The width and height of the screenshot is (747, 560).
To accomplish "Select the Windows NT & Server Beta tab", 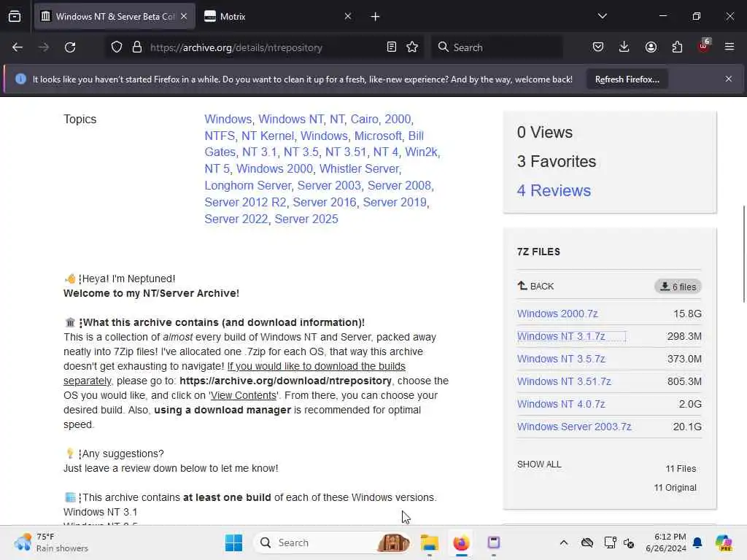I will point(115,17).
